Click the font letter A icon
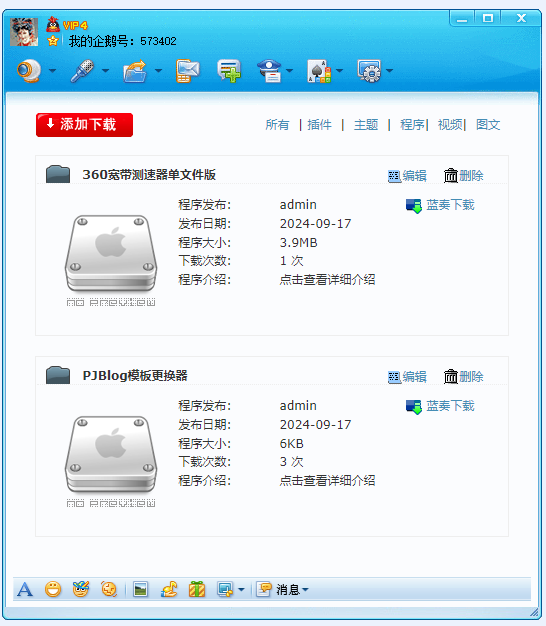546x626 pixels. point(25,589)
